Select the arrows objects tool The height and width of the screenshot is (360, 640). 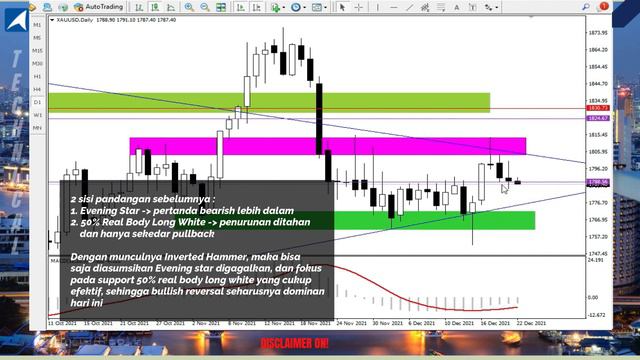[488, 7]
